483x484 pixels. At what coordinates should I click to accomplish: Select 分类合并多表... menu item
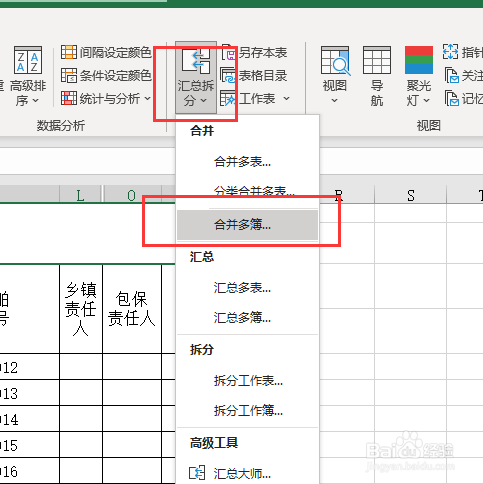(247, 191)
